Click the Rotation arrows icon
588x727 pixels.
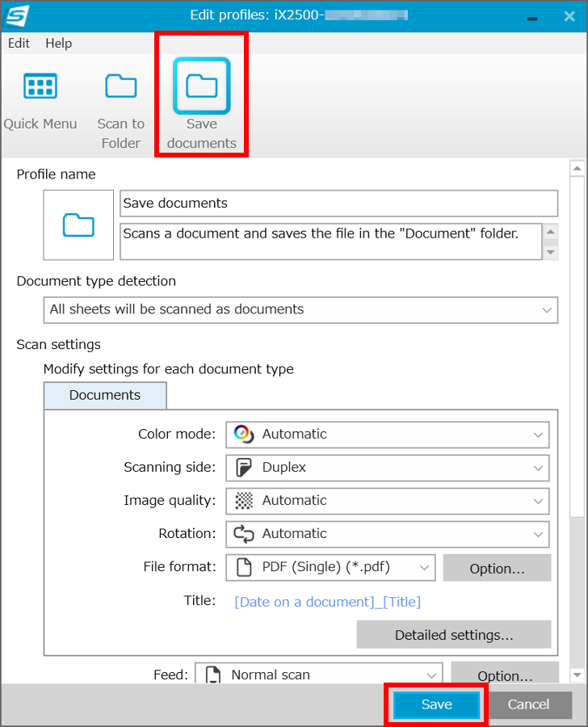(243, 534)
